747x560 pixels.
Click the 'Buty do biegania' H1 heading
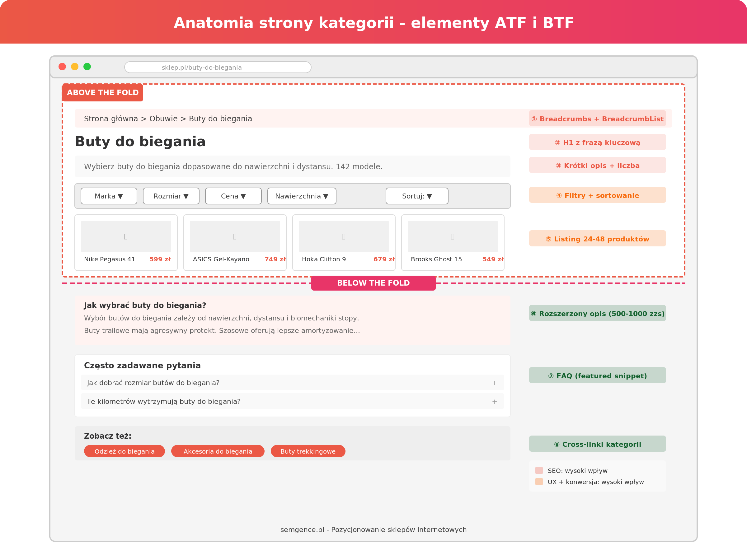(140, 142)
